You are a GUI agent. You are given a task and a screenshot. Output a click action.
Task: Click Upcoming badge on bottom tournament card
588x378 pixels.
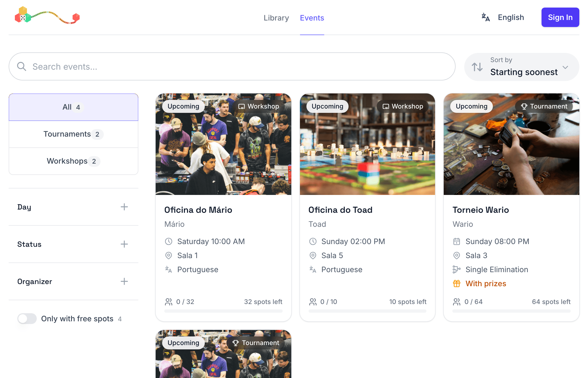point(183,343)
